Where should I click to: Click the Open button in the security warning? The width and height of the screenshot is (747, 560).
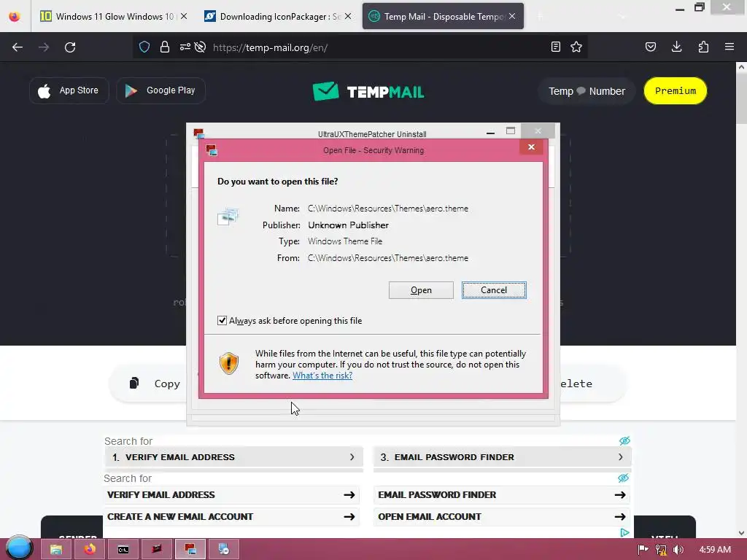point(421,290)
